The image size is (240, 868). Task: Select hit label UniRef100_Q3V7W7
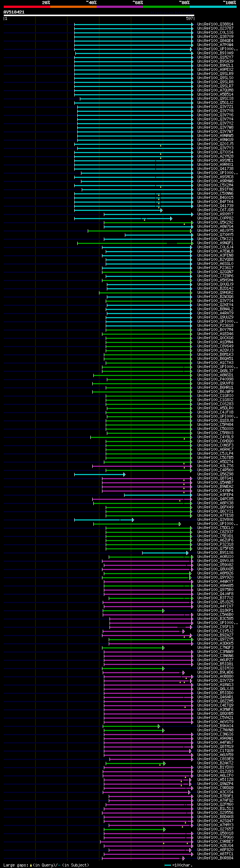click(215, 132)
